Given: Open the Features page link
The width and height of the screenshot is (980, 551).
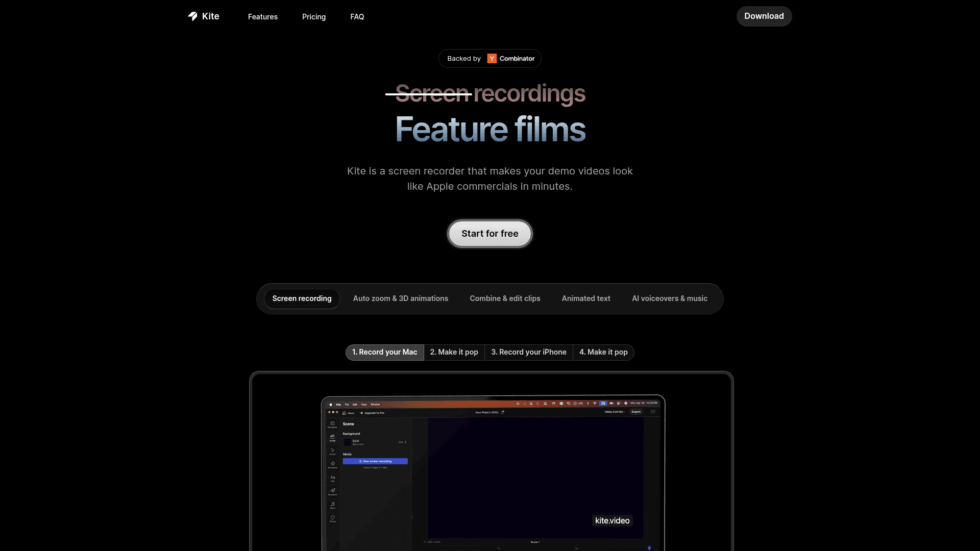Looking at the screenshot, I should [263, 17].
